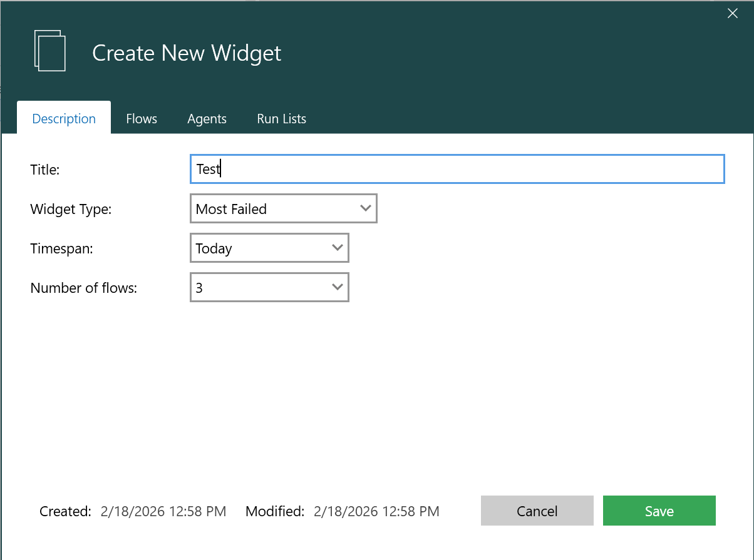754x560 pixels.
Task: Focus the Title text field containing Test
Action: 457,169
